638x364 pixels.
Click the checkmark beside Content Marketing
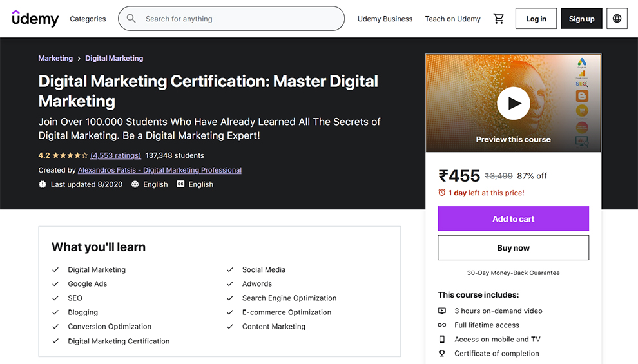pyautogui.click(x=230, y=327)
